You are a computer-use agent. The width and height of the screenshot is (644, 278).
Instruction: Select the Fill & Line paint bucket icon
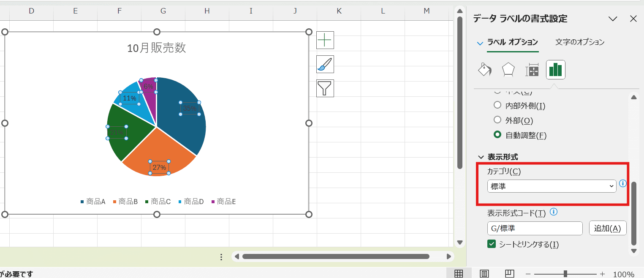click(484, 70)
